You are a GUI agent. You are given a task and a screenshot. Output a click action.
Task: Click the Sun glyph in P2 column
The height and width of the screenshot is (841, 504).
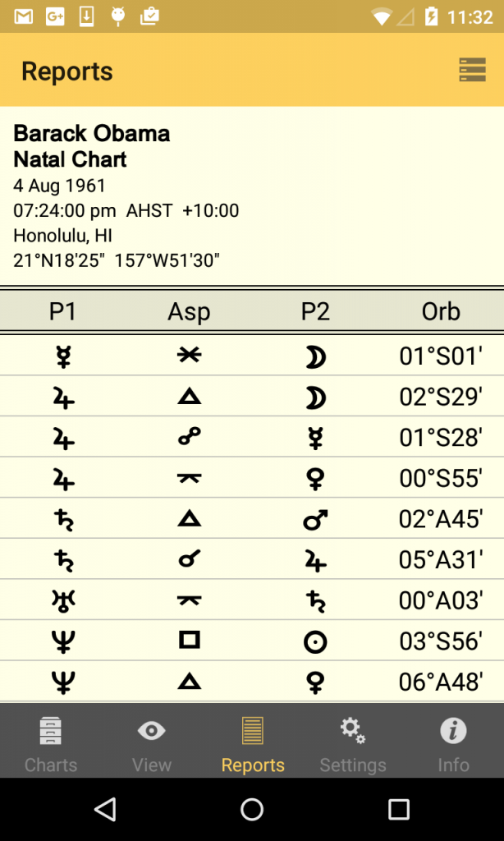[x=315, y=641]
